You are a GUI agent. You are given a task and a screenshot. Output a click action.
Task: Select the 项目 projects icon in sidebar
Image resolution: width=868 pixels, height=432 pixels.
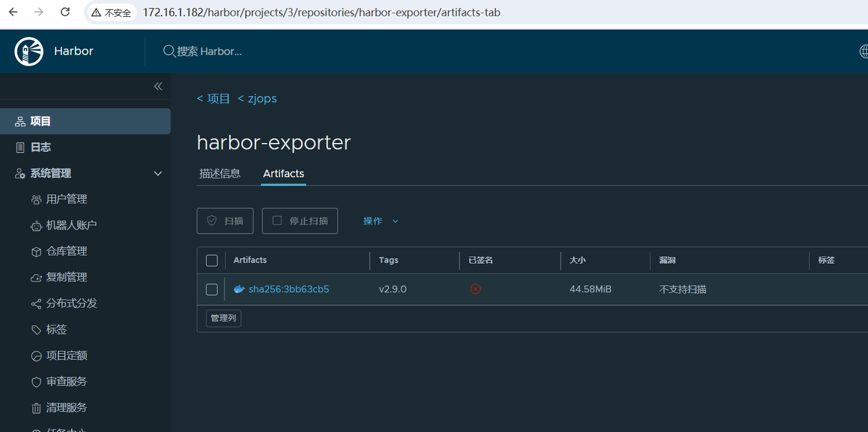tap(19, 121)
